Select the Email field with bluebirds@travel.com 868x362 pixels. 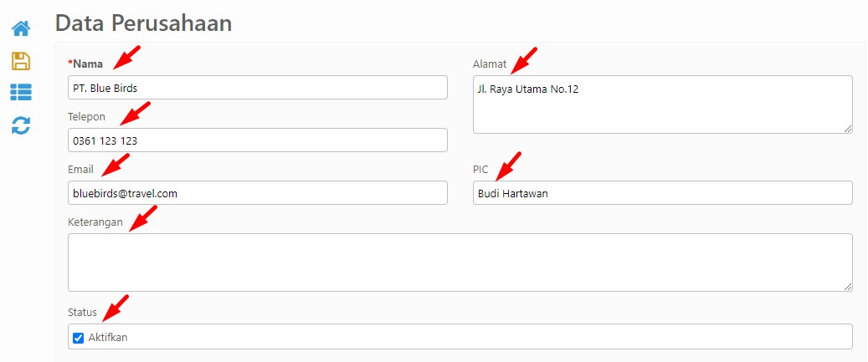coord(258,193)
